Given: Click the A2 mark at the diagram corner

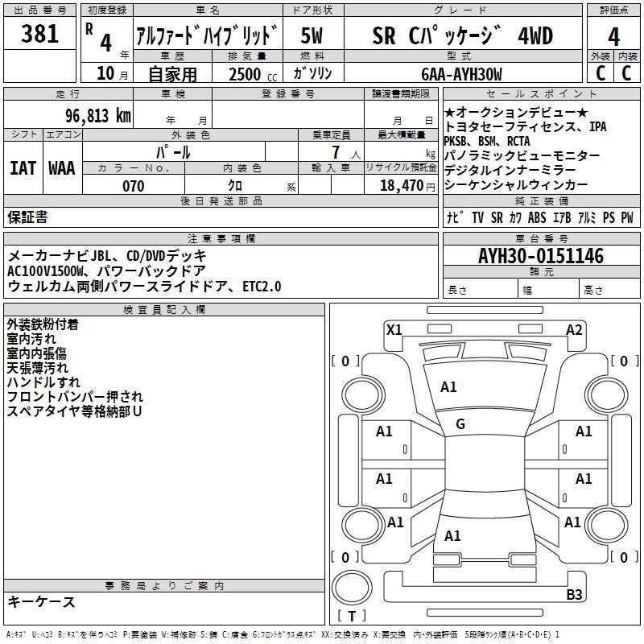Looking at the screenshot, I should [x=574, y=329].
